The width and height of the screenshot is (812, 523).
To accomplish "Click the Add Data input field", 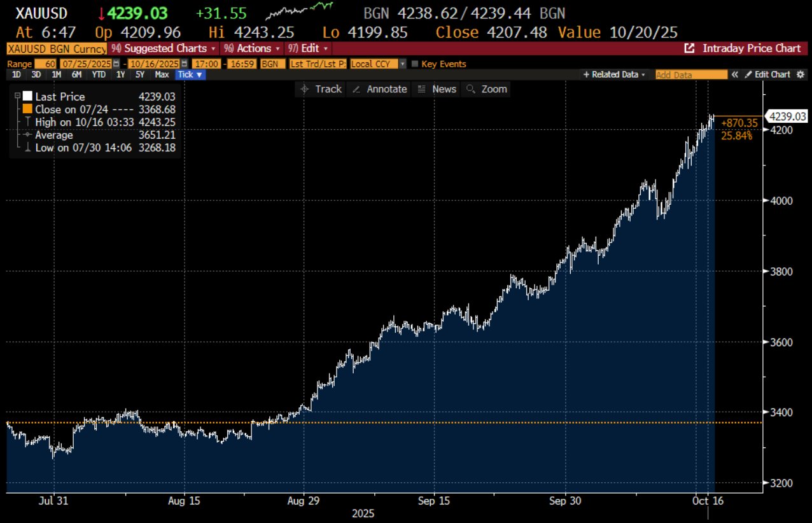I will click(x=691, y=74).
